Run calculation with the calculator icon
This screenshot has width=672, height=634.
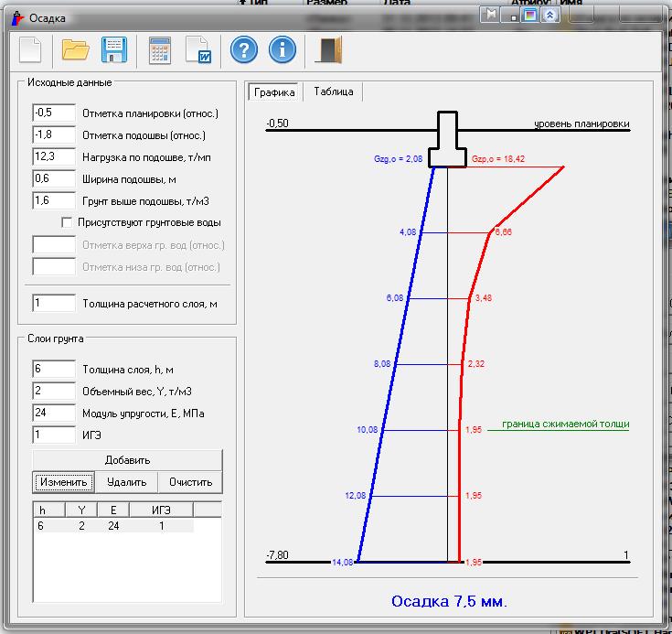coord(160,50)
